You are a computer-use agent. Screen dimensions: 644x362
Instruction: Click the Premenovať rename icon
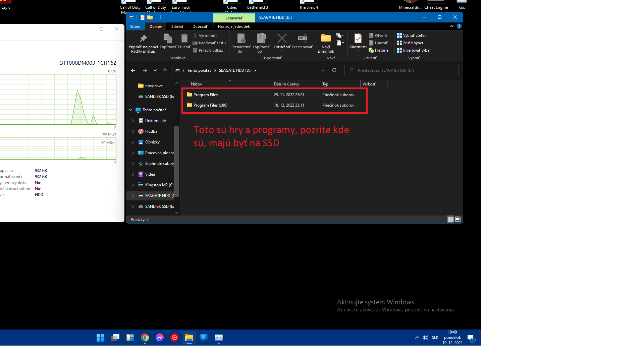click(x=302, y=39)
